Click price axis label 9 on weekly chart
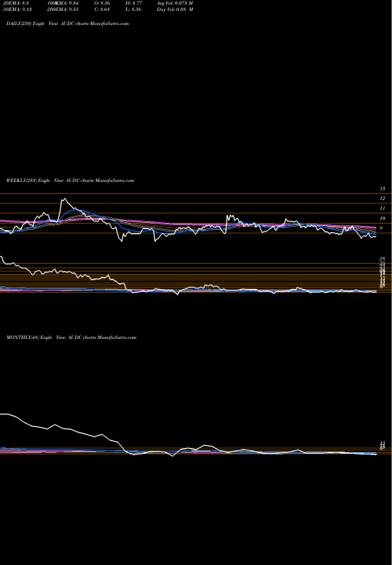 coord(382,228)
